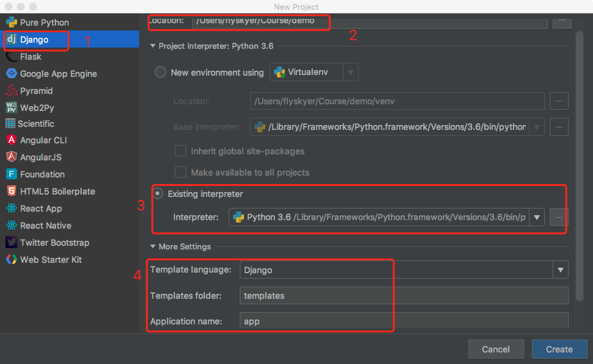Open the Base interpreter dropdown arrow
This screenshot has height=364, width=593.
coord(537,127)
